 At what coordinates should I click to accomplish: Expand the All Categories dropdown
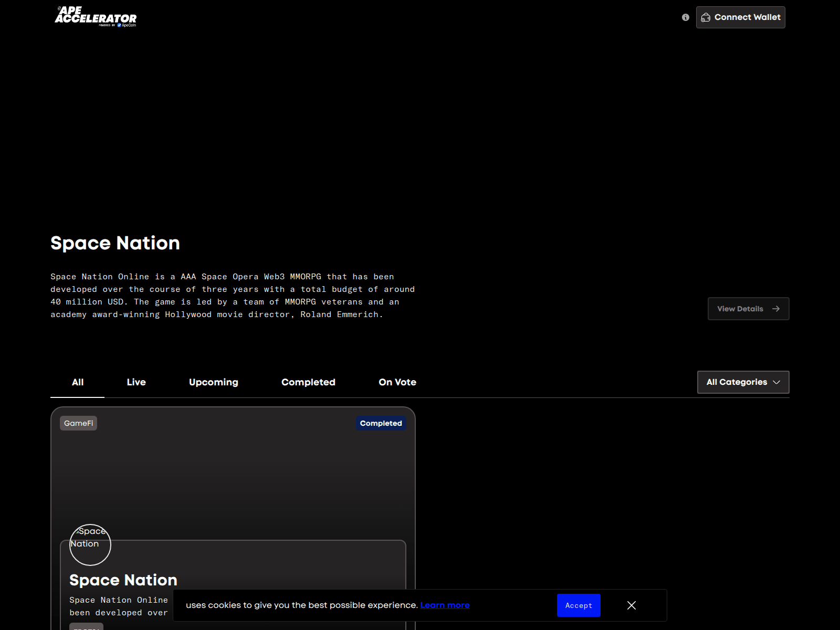pyautogui.click(x=742, y=382)
